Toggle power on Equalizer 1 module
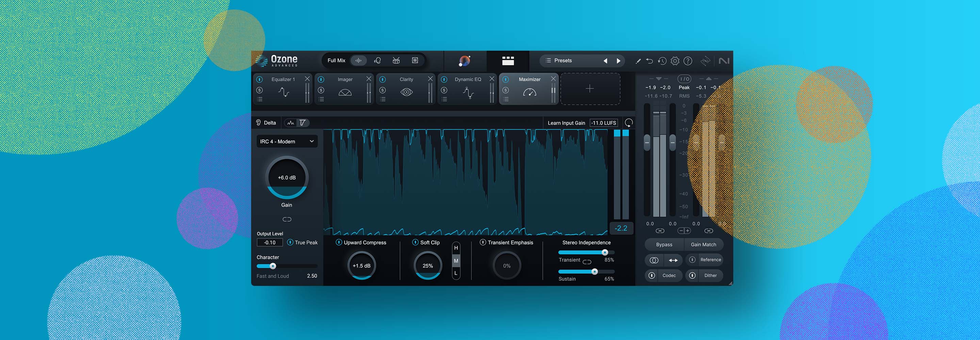The height and width of the screenshot is (340, 980). click(x=259, y=80)
